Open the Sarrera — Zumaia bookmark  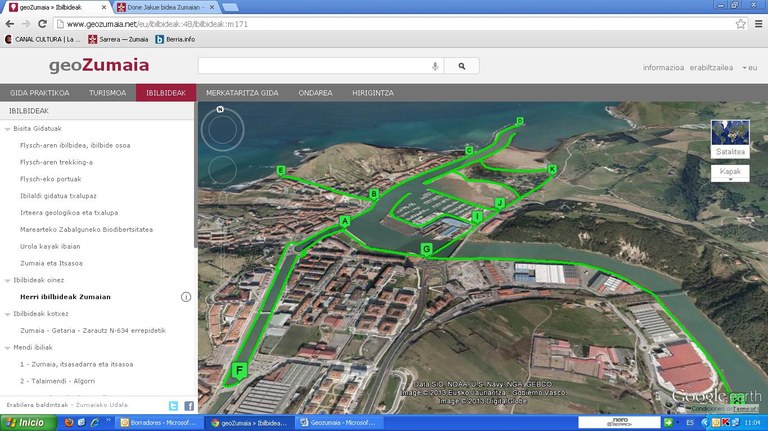[x=118, y=39]
